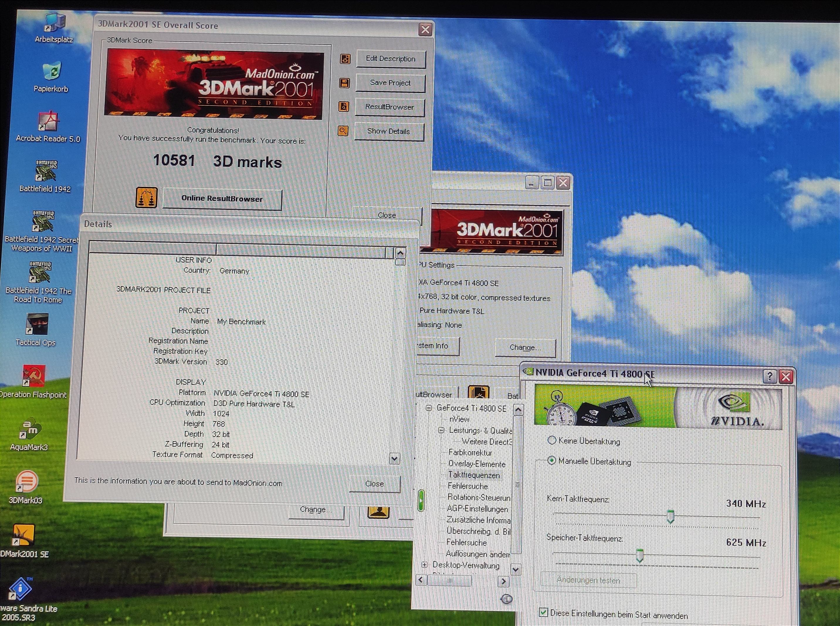Click the Save Project button
This screenshot has height=626, width=840.
(x=390, y=83)
